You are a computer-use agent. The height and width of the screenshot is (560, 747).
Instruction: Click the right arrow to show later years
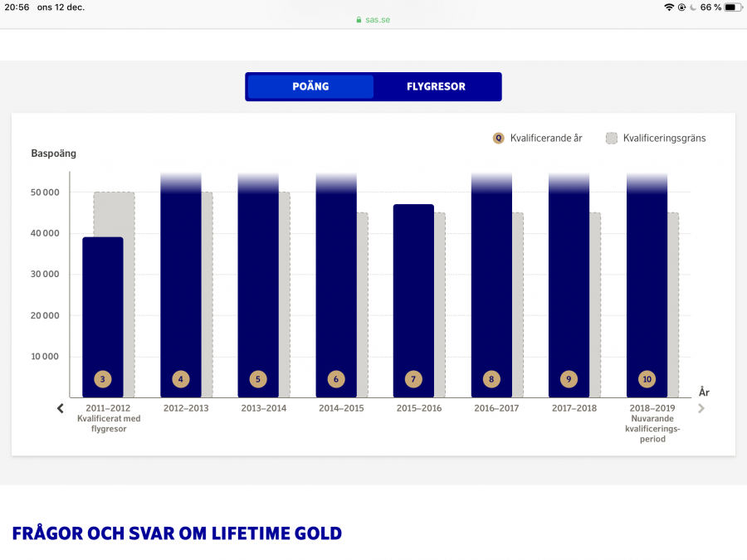701,408
